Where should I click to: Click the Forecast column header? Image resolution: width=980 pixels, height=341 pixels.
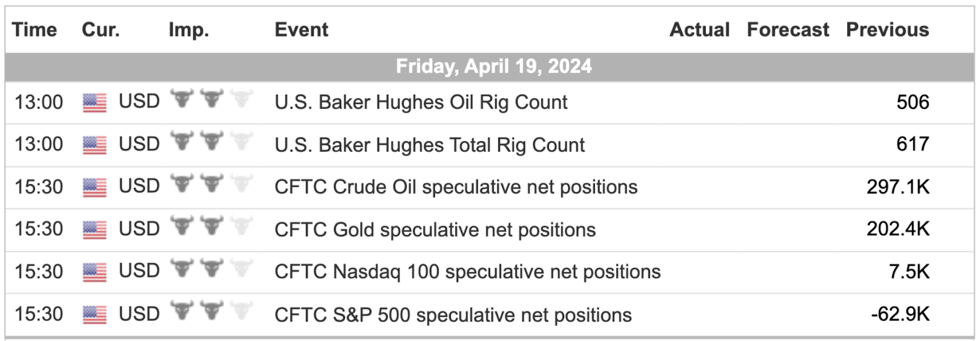[788, 29]
